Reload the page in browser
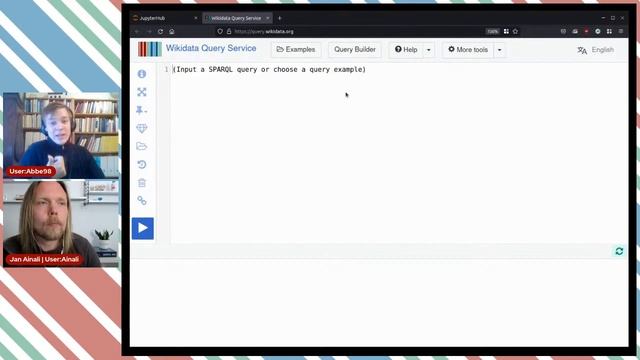 [160, 31]
